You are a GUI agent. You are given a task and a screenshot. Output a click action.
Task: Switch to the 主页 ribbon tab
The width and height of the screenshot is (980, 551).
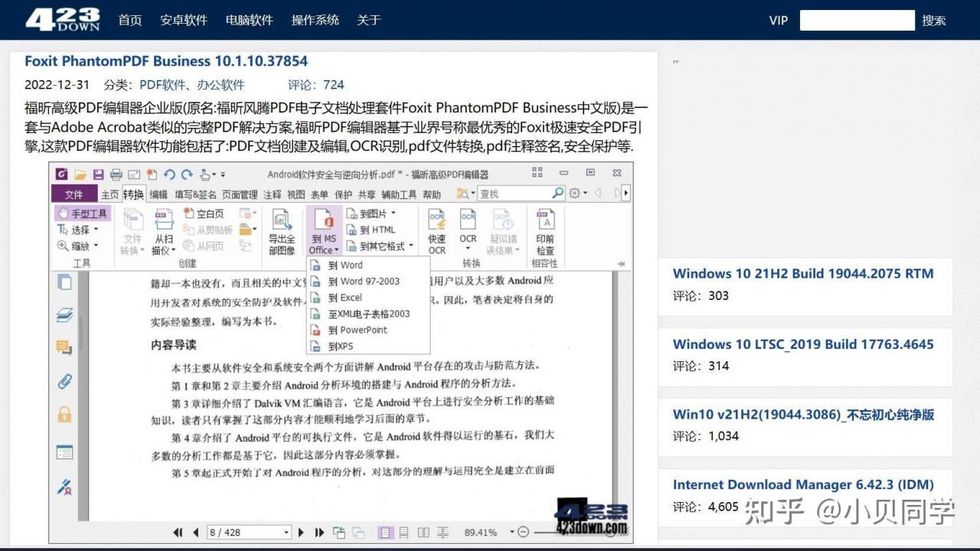coord(110,194)
